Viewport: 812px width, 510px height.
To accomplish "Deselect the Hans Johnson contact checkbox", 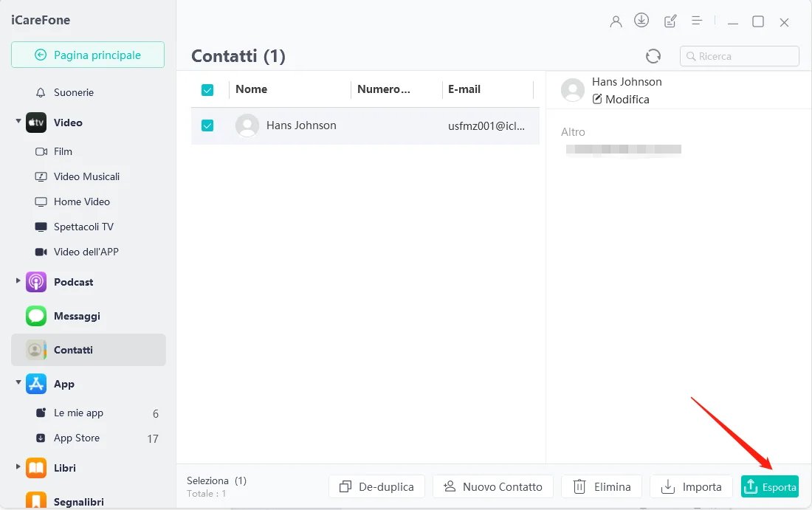I will click(207, 125).
